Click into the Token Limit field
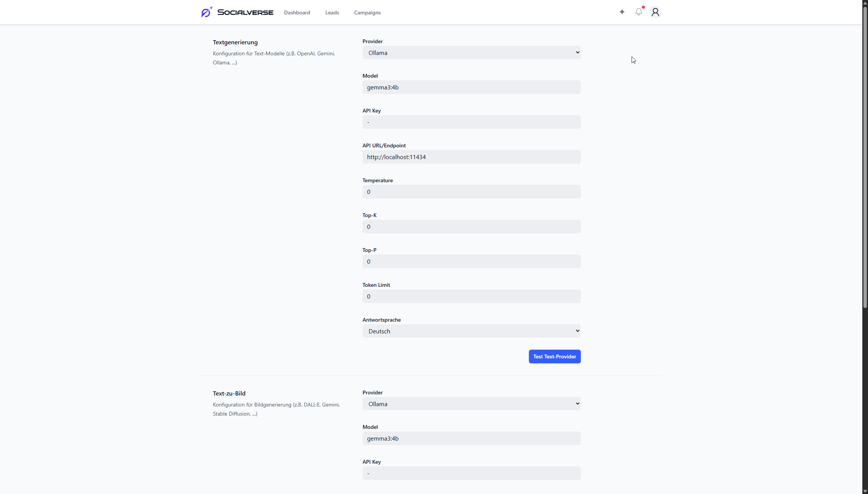The width and height of the screenshot is (868, 494). [471, 297]
